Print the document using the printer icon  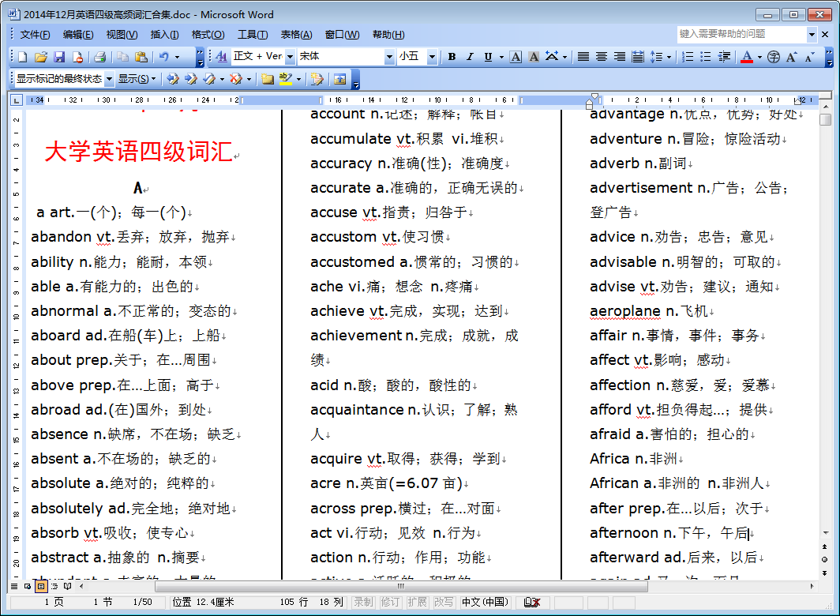click(x=100, y=57)
